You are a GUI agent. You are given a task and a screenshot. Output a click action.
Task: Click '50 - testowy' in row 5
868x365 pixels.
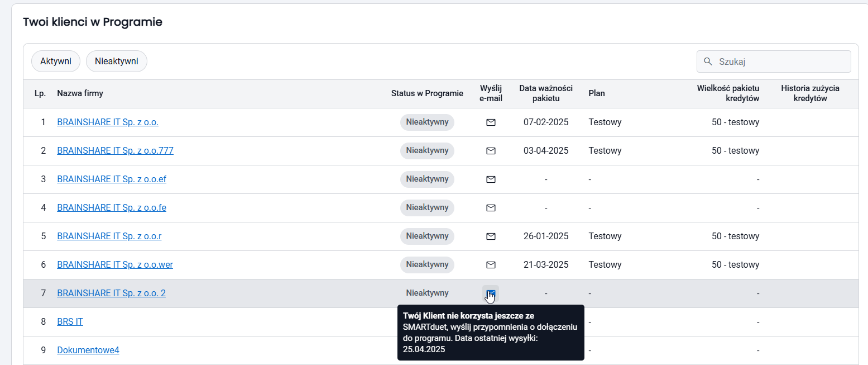[735, 236]
